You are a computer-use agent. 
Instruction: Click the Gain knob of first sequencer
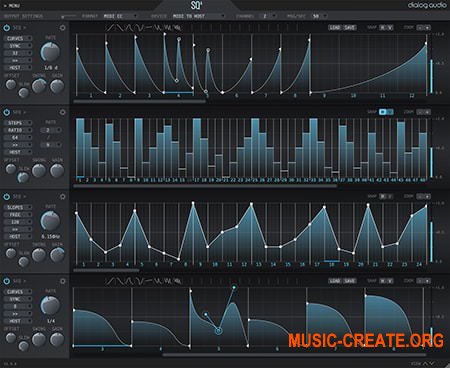(x=57, y=86)
